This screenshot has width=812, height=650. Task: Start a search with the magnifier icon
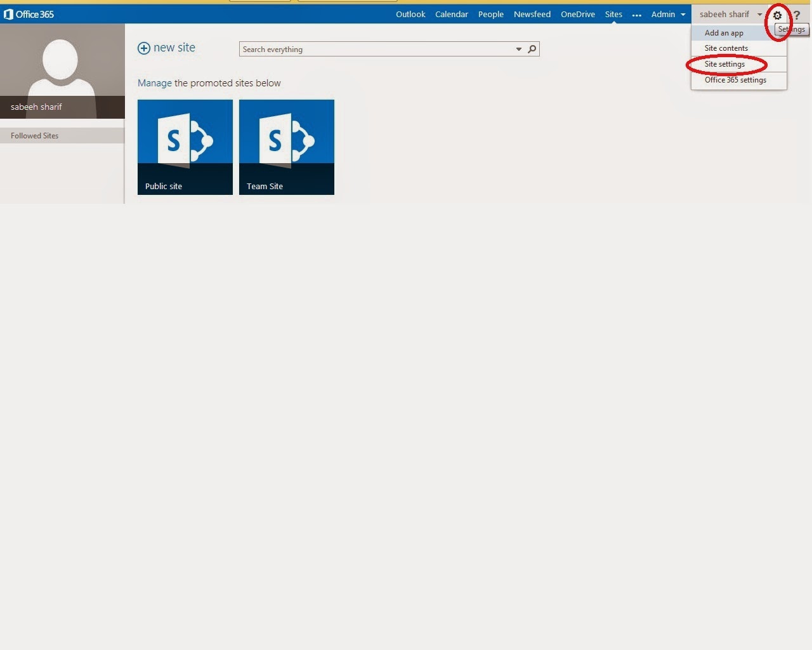click(x=532, y=49)
